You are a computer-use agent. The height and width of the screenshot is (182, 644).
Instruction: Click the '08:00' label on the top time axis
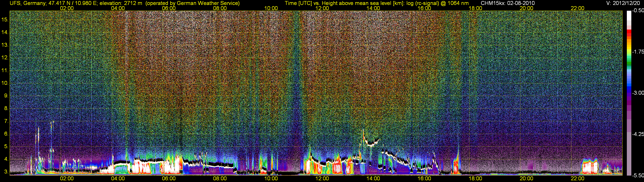click(x=220, y=8)
